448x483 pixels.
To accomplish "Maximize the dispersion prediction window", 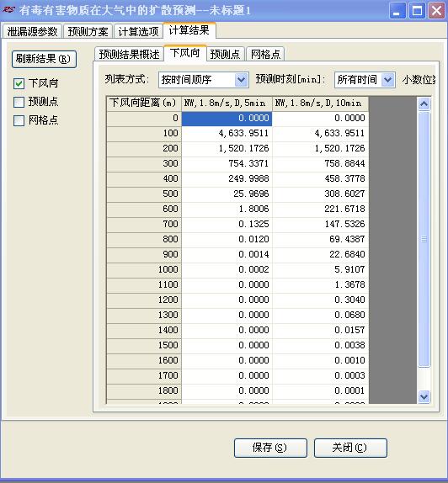I will point(417,11).
